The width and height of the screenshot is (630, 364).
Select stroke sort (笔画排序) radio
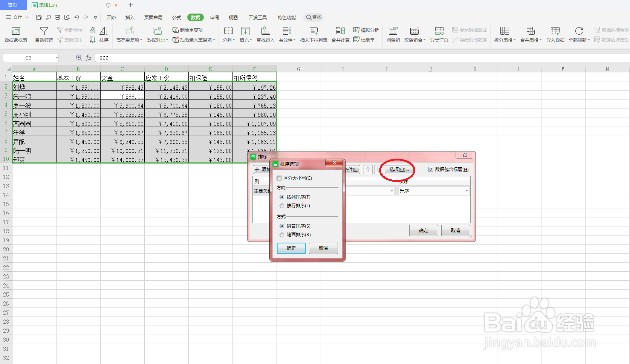point(282,235)
